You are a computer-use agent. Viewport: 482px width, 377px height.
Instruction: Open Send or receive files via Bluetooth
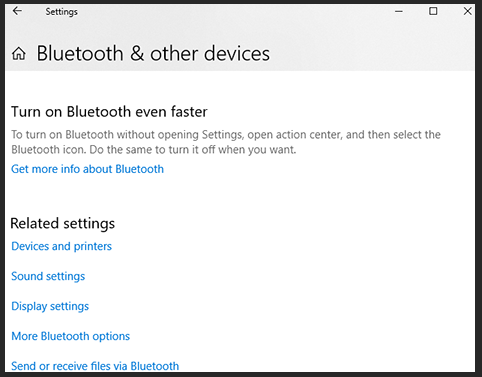click(x=95, y=366)
